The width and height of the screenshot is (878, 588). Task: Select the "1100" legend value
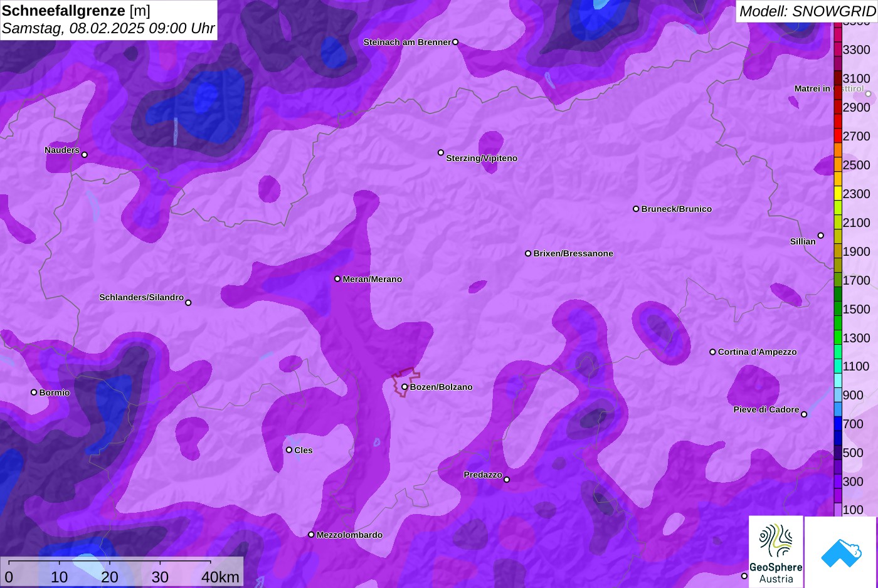pos(857,366)
